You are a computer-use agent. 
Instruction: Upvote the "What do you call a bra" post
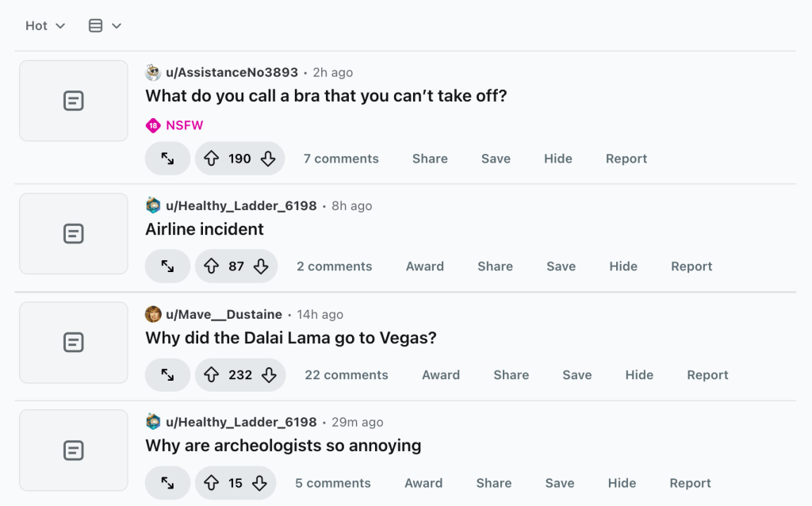point(212,159)
